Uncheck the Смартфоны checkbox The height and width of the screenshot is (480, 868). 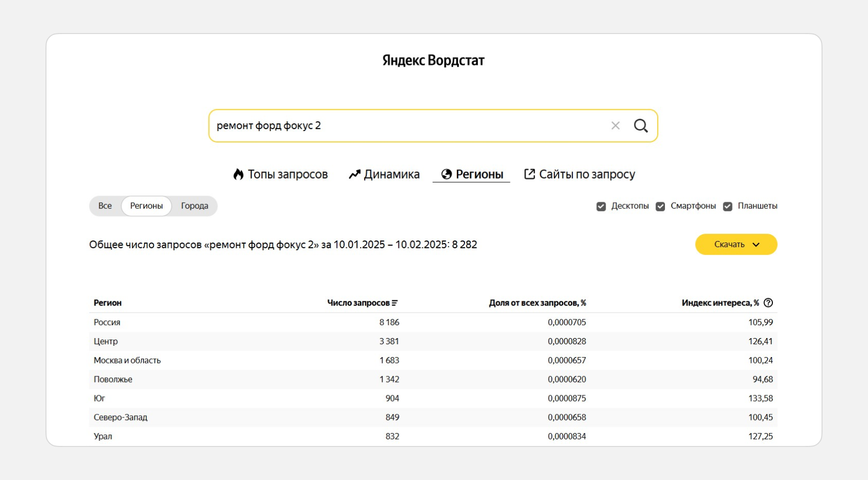pos(661,206)
